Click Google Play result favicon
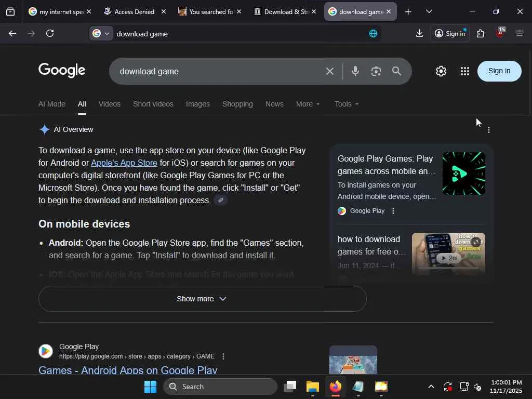 (46, 351)
